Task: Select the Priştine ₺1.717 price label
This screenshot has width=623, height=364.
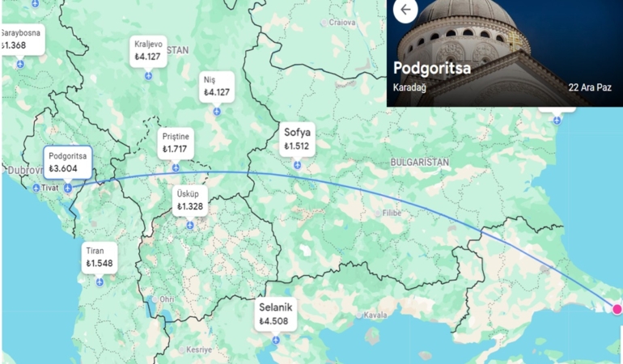Action: click(176, 143)
